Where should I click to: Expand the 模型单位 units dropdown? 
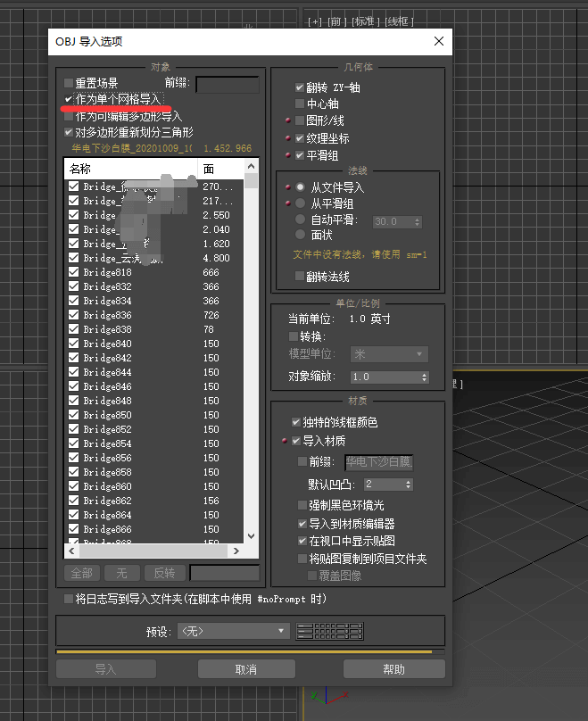point(389,354)
